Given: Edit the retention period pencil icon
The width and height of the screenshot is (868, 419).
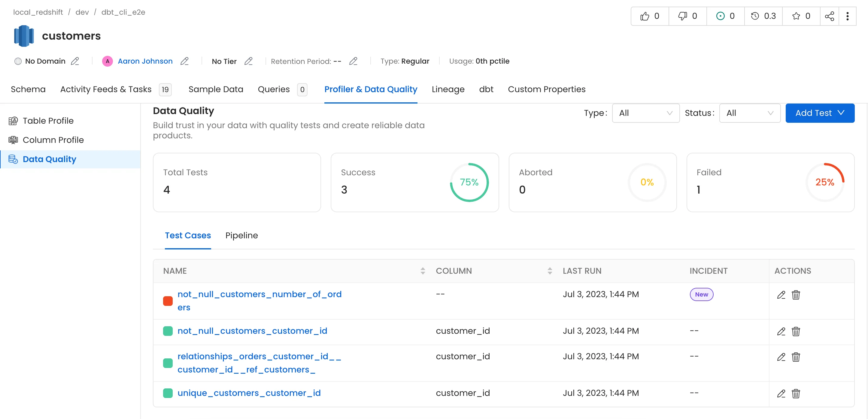Looking at the screenshot, I should click(353, 61).
